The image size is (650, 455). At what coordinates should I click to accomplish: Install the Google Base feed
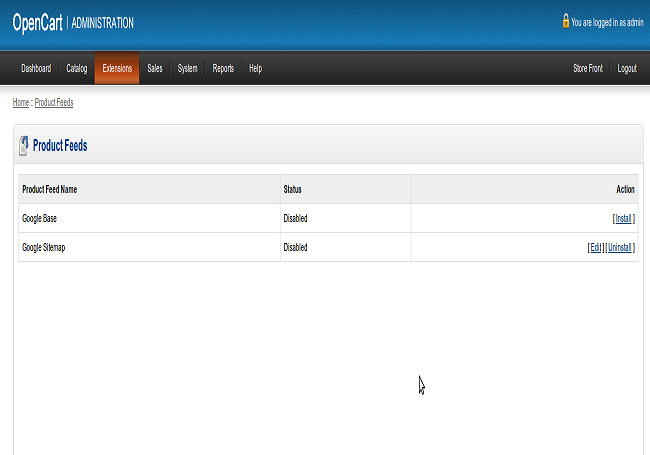pyautogui.click(x=623, y=218)
